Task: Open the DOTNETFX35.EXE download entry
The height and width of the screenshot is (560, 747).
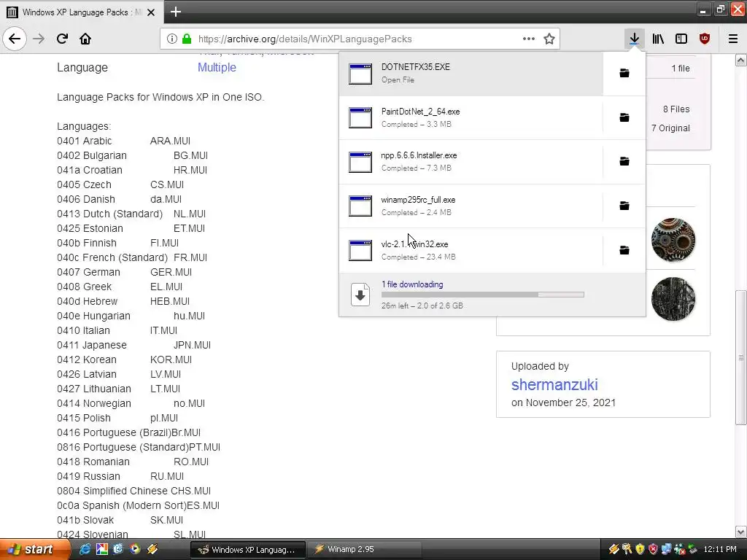Action: 471,73
